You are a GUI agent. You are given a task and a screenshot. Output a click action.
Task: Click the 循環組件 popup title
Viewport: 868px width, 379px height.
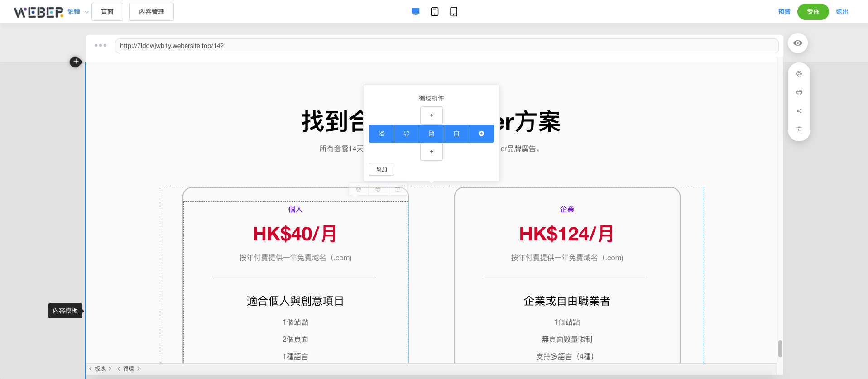pyautogui.click(x=432, y=98)
